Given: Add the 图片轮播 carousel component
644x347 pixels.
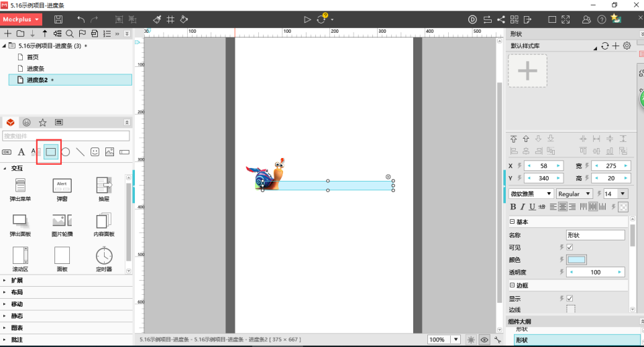Looking at the screenshot, I should 62,225.
